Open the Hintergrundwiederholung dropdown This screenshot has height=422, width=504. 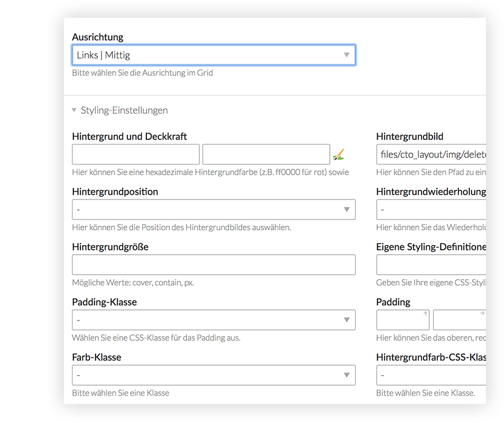pyautogui.click(x=431, y=209)
